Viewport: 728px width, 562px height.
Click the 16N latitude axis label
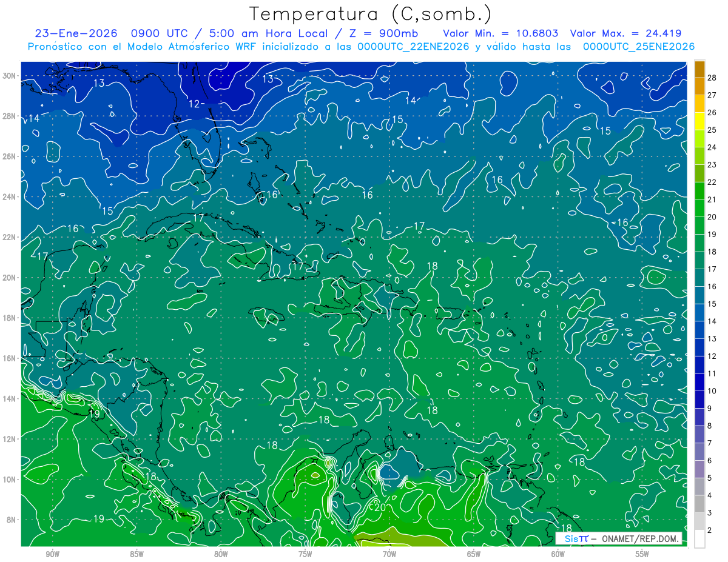[10, 358]
